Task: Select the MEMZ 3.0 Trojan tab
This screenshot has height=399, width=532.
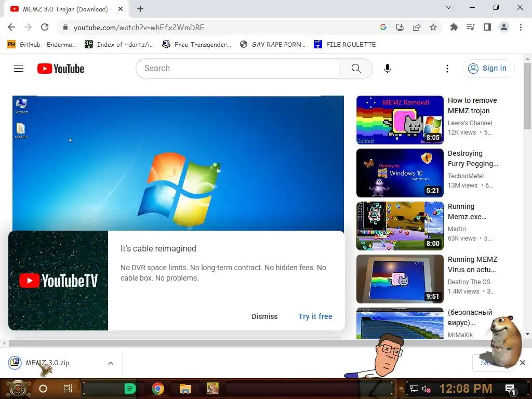Action: [65, 9]
